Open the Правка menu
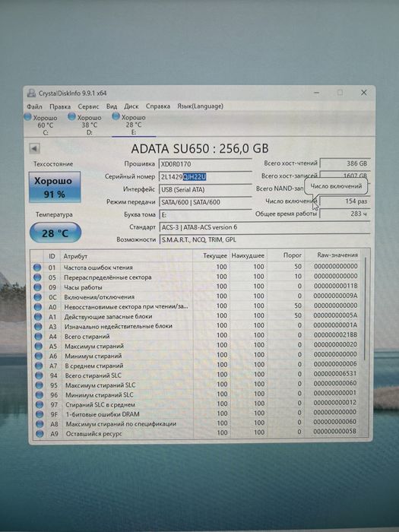399x532 pixels. (x=60, y=106)
